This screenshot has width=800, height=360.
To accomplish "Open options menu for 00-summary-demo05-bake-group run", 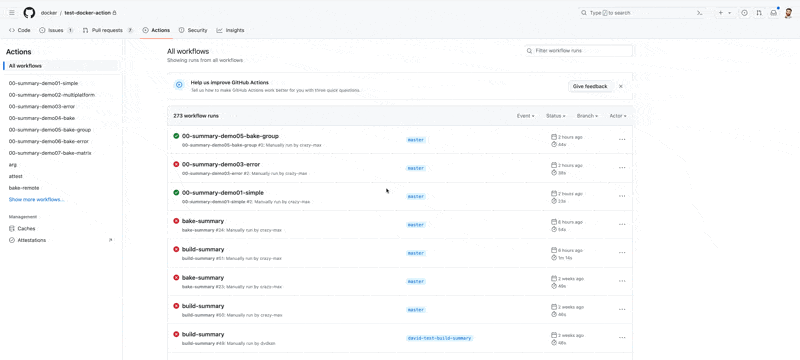I will tap(622, 139).
